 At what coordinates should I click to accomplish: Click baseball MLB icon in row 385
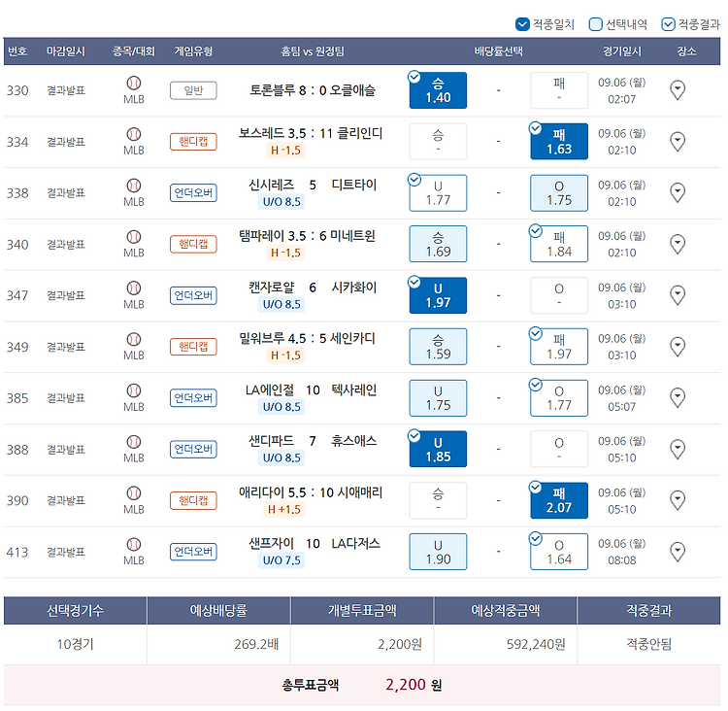pos(134,390)
